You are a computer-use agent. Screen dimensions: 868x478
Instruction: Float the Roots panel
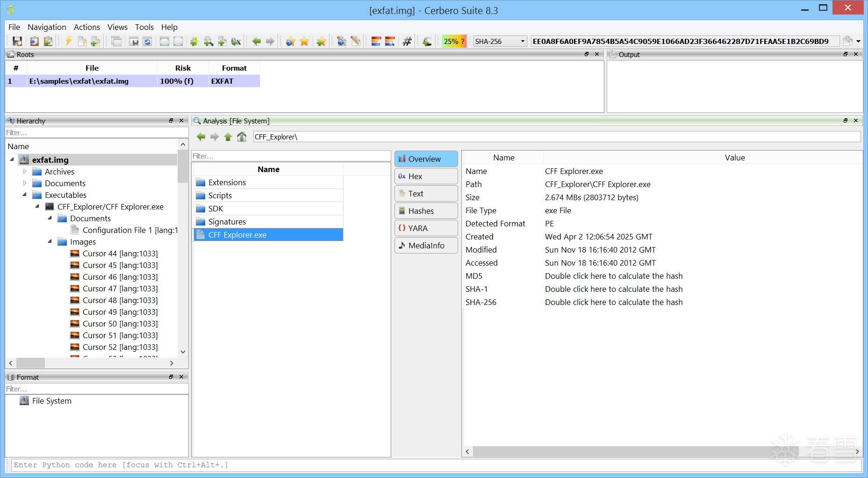tap(587, 54)
